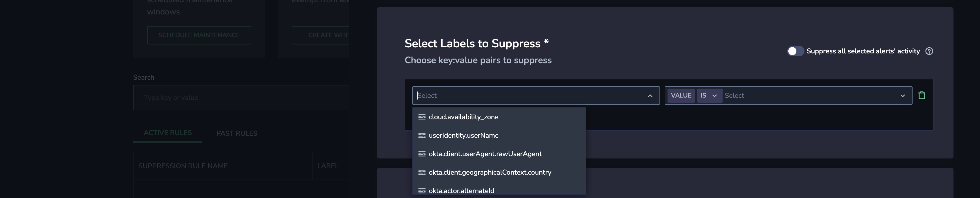Click the icon beside cloud.availability_zone
The height and width of the screenshot is (198, 980).
[421, 117]
